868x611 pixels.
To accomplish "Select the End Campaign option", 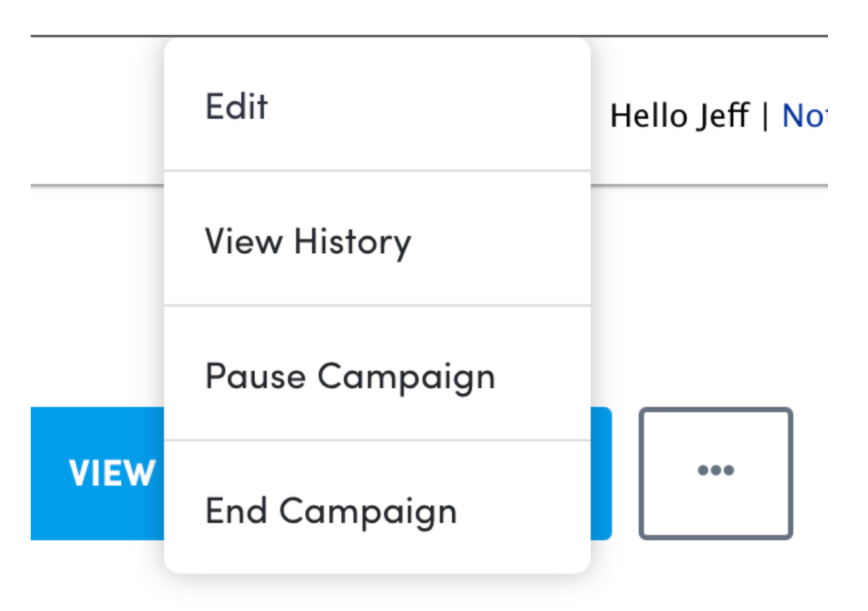I will 331,511.
